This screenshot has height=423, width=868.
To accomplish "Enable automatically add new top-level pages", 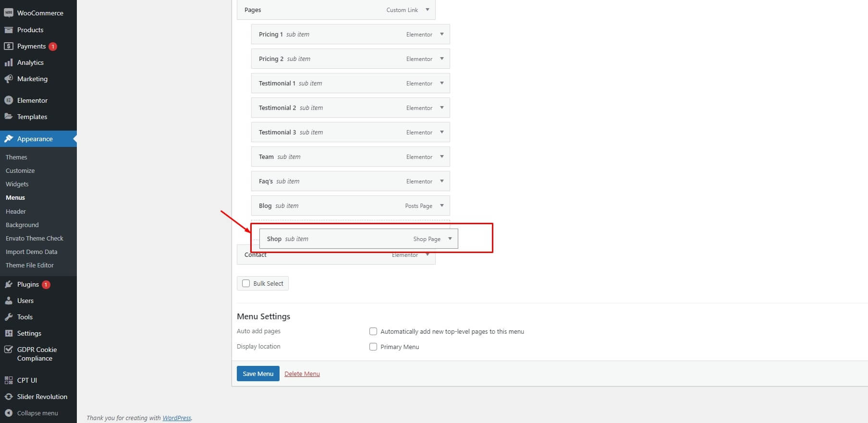I will tap(373, 331).
